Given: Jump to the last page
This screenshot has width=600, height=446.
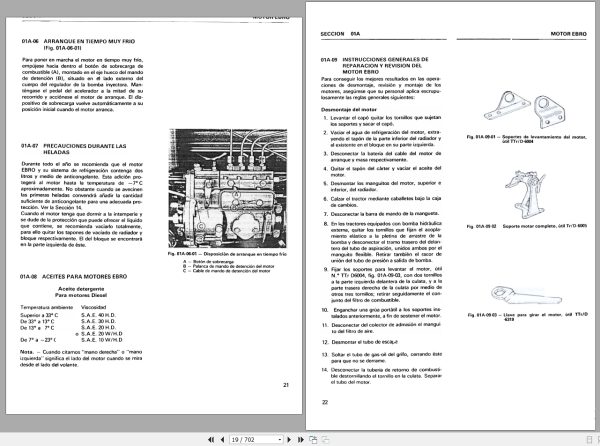Looking at the screenshot, I should click(x=301, y=440).
